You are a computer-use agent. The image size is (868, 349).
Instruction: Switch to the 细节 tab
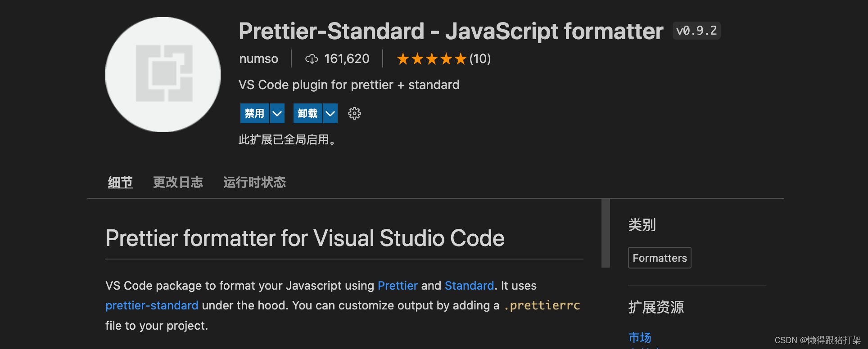coord(120,182)
